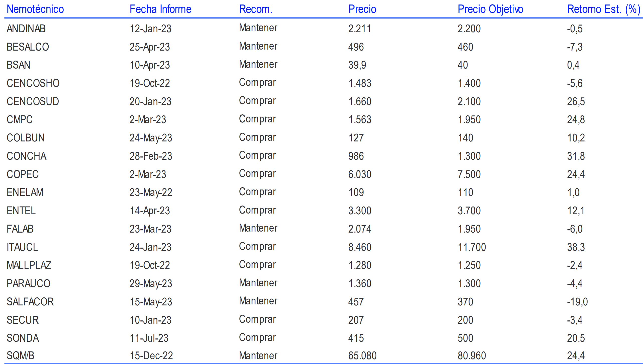Click COLBUN estimated return 10,2
The image size is (643, 364).
(576, 138)
